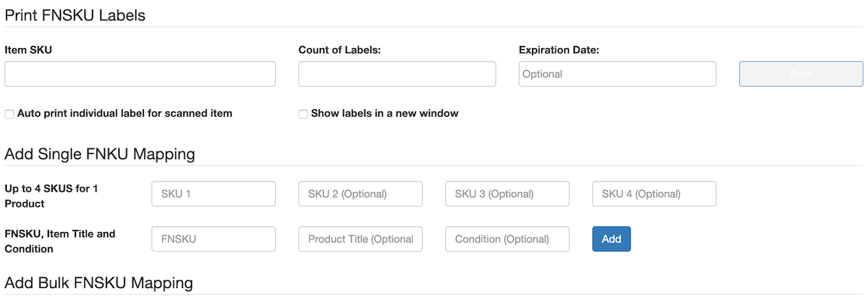The height and width of the screenshot is (303, 868).
Task: Focus the SKU 3 (Optional) field
Action: [x=507, y=194]
